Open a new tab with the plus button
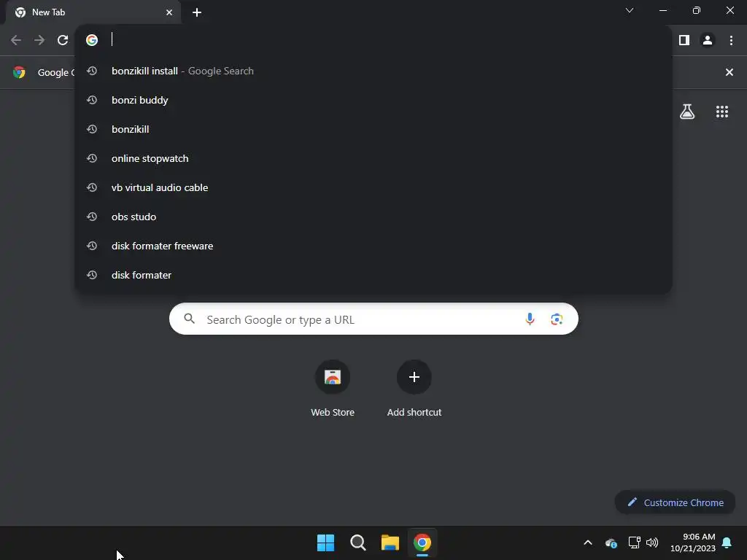 click(197, 12)
